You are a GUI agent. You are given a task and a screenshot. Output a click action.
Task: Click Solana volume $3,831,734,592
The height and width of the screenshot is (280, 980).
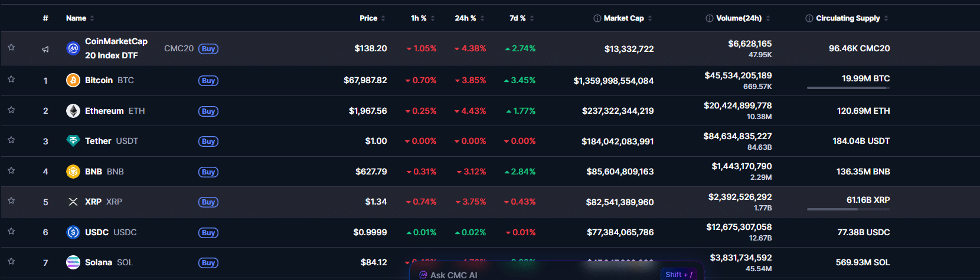pyautogui.click(x=741, y=258)
